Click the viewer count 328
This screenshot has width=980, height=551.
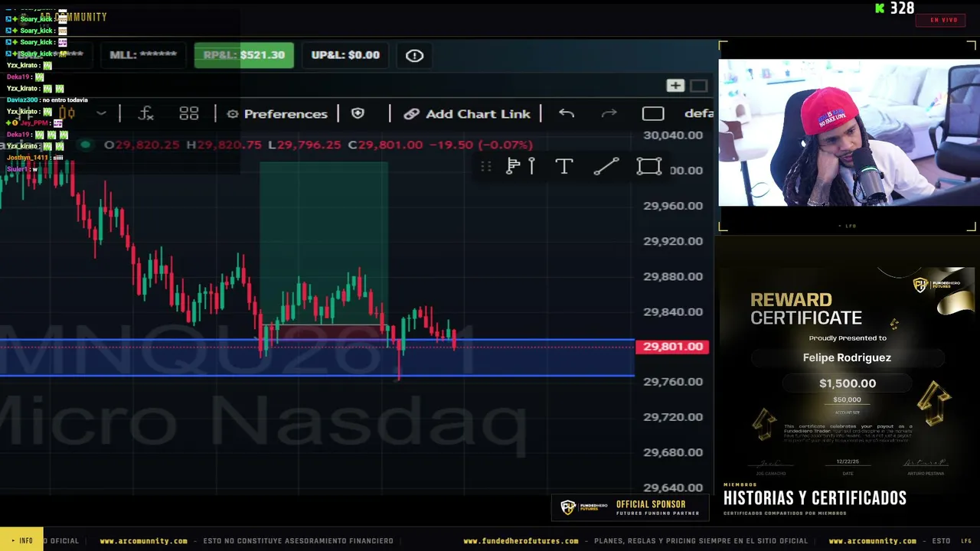click(902, 8)
